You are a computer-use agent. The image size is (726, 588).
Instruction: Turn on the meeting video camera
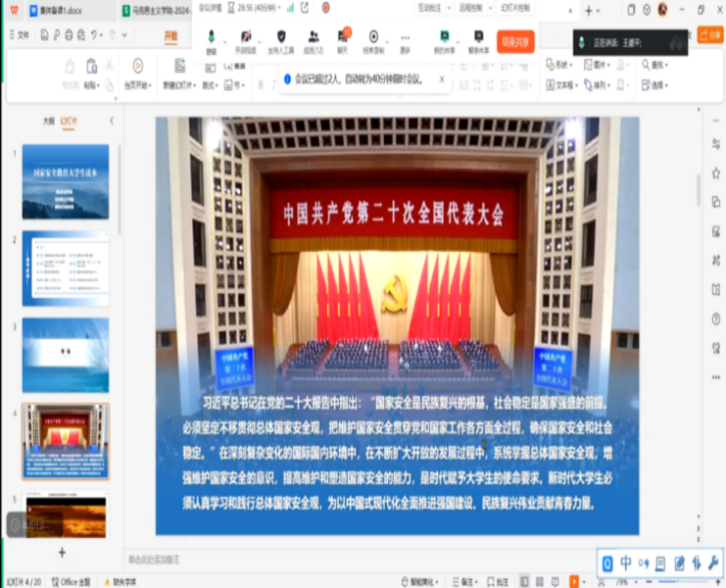coord(245,41)
